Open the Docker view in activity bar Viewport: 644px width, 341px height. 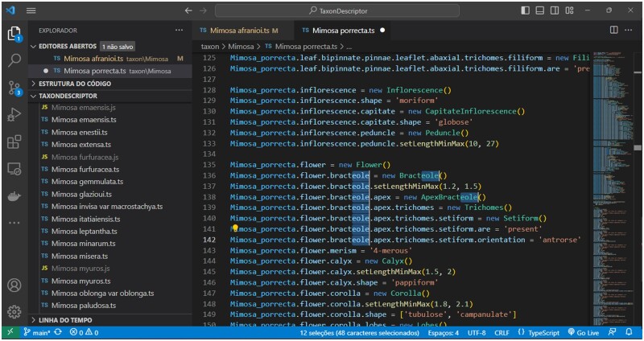(14, 195)
